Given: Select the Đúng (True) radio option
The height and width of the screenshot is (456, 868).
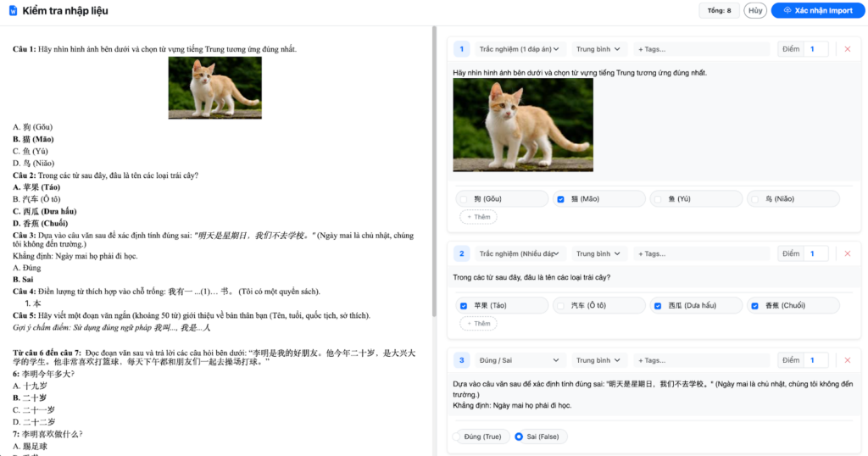Looking at the screenshot, I should click(458, 437).
